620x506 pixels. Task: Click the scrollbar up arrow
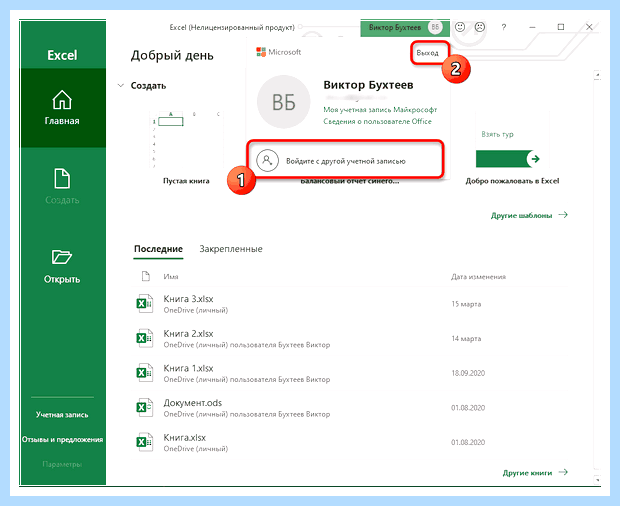(x=597, y=75)
